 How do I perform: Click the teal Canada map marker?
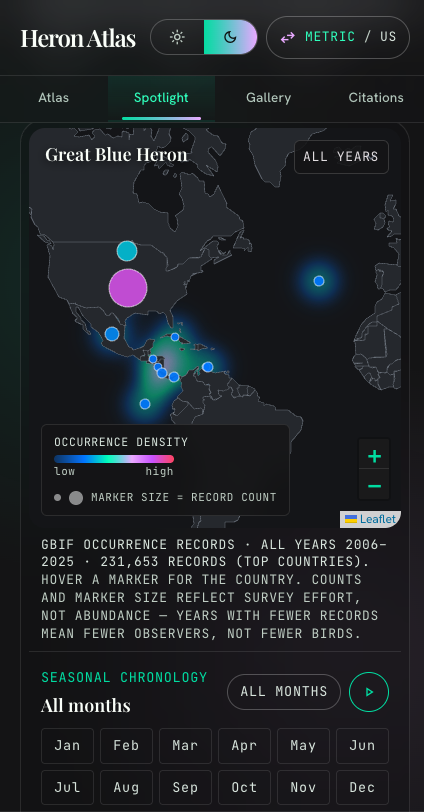tap(127, 251)
